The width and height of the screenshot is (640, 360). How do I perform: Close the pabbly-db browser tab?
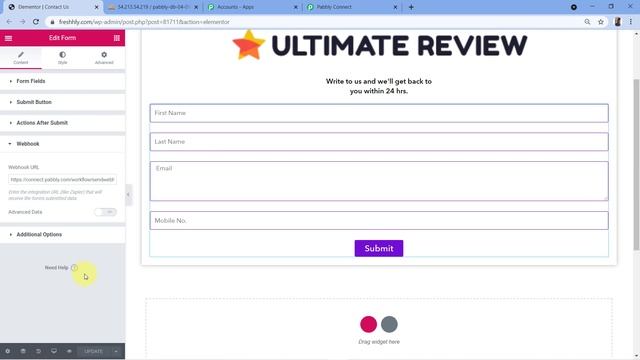pyautogui.click(x=196, y=7)
